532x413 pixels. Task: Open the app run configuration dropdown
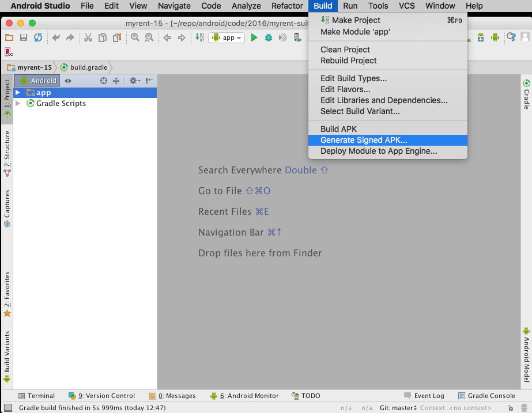pos(226,37)
